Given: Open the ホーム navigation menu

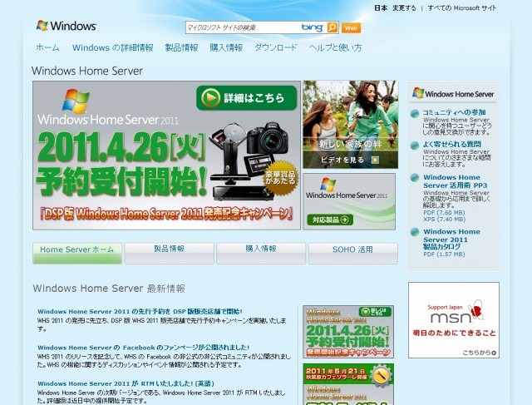Looking at the screenshot, I should point(47,47).
